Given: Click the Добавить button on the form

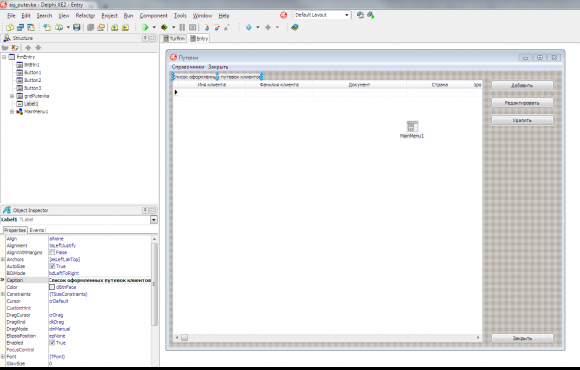Looking at the screenshot, I should tap(522, 85).
